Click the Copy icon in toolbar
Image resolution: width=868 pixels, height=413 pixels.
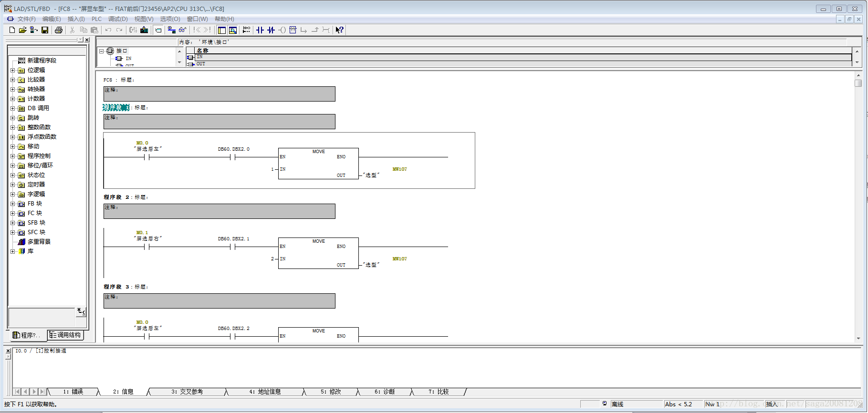click(84, 30)
